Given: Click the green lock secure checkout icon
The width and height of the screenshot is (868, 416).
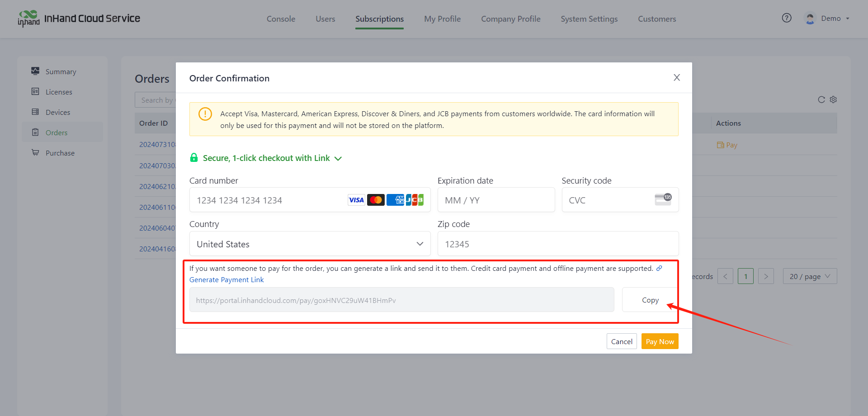Looking at the screenshot, I should click(x=194, y=158).
